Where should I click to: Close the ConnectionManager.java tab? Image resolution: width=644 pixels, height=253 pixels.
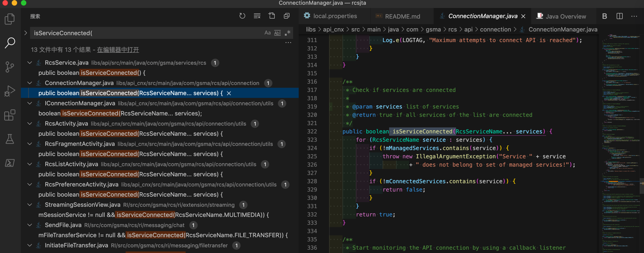click(523, 16)
